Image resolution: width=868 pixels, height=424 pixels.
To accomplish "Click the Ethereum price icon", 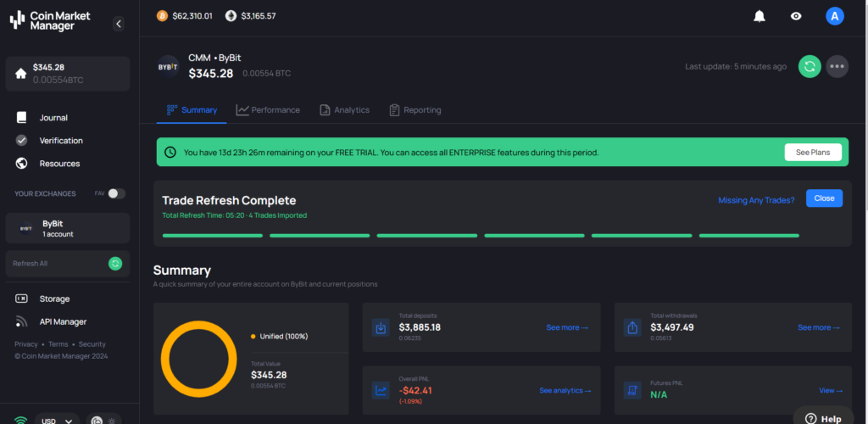I will pyautogui.click(x=231, y=16).
